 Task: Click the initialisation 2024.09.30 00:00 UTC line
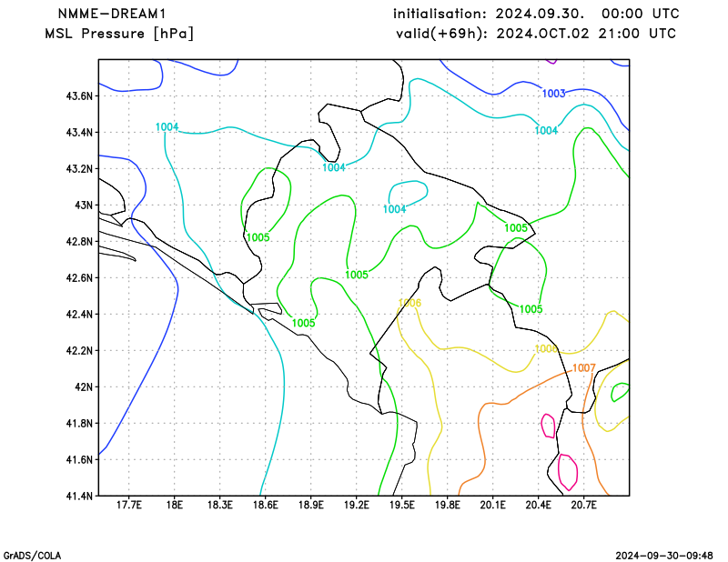pos(536,14)
